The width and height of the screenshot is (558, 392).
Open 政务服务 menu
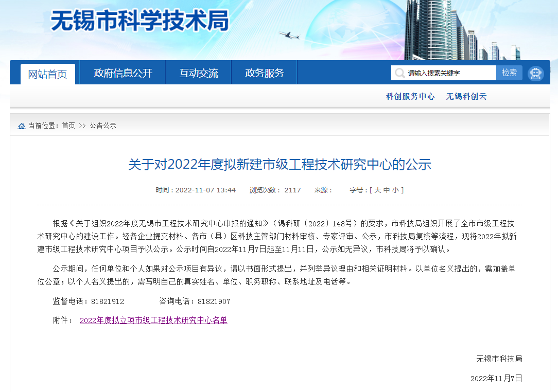point(265,73)
